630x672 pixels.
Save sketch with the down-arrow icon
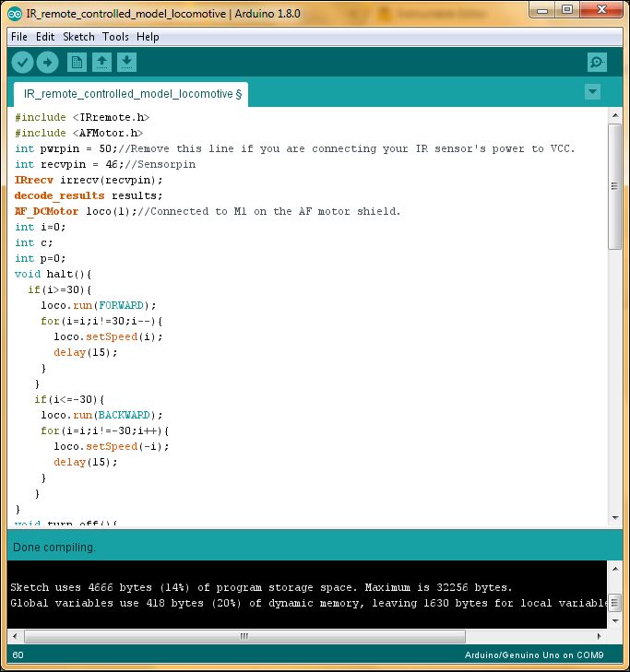coord(126,63)
